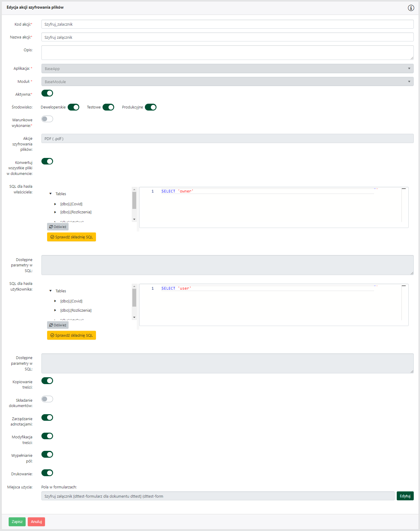Open the Aplikacja dropdown
Image resolution: width=420 pixels, height=531 pixels.
pos(227,69)
